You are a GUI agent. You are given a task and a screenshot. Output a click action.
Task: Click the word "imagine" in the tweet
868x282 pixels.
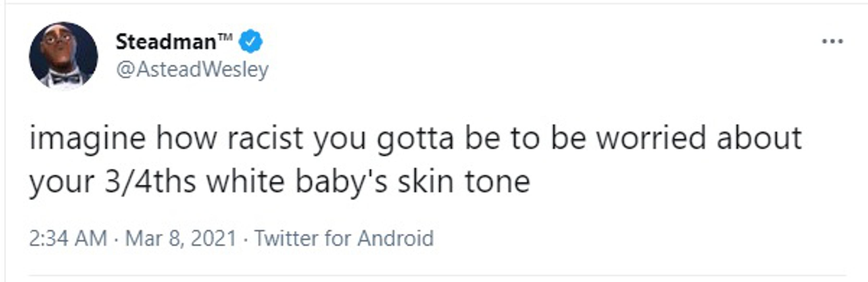click(88, 138)
